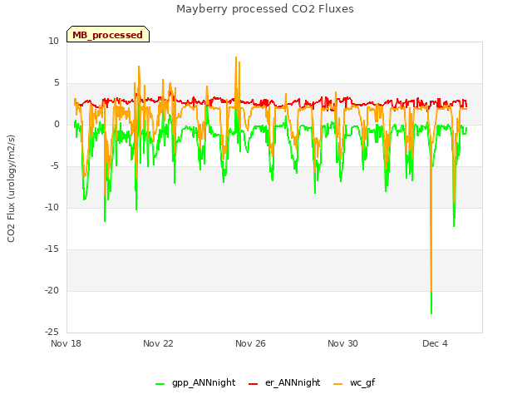
Task: Click the orange wc_gf legend swatch
Action: click(338, 384)
